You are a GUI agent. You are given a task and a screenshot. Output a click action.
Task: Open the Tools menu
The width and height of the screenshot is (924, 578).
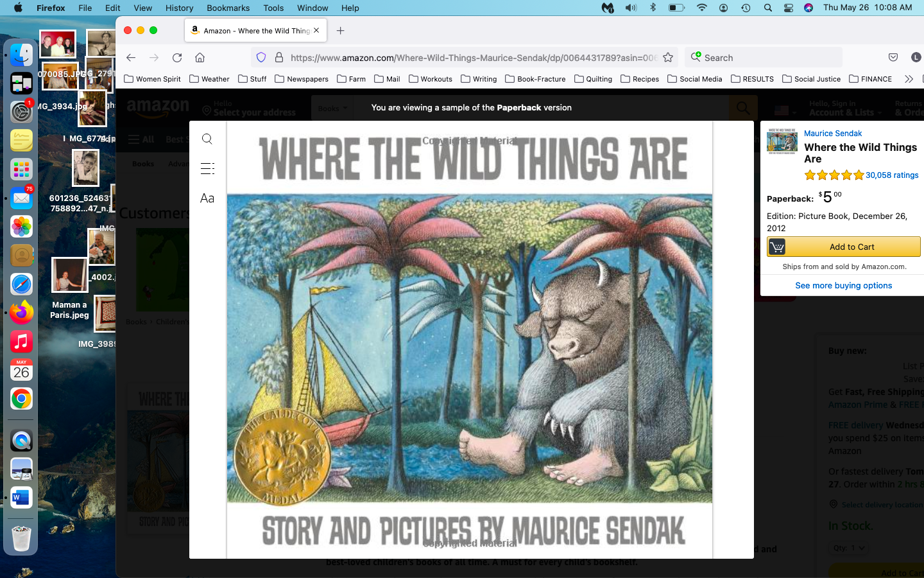pos(273,8)
